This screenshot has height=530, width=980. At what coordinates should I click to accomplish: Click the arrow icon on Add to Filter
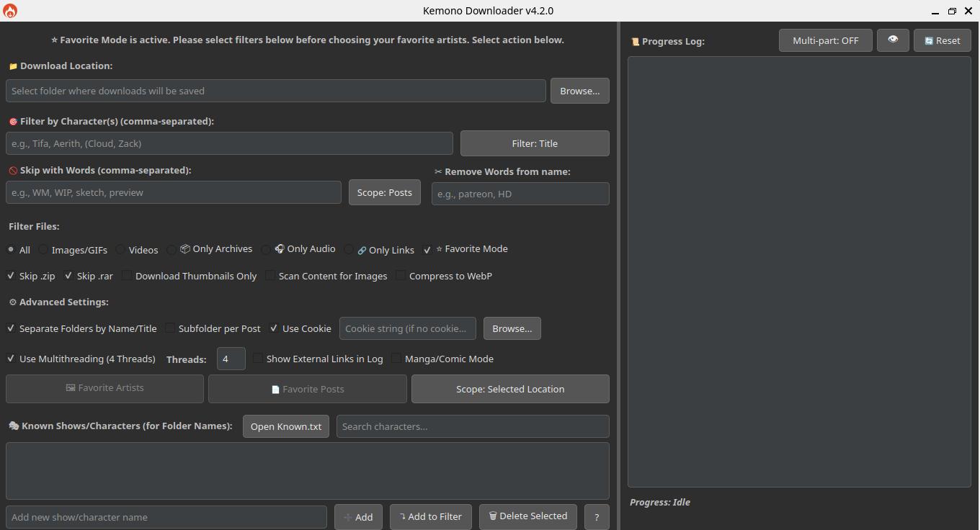point(401,516)
